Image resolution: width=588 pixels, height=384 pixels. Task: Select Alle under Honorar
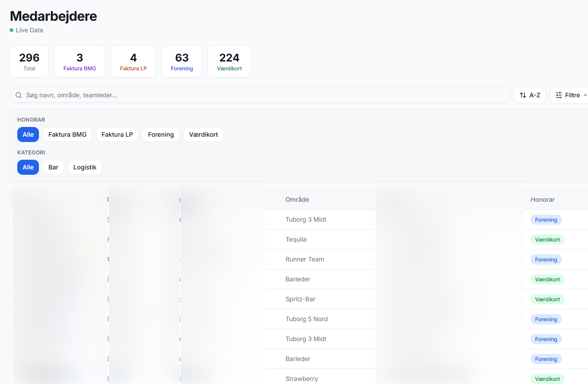point(28,134)
